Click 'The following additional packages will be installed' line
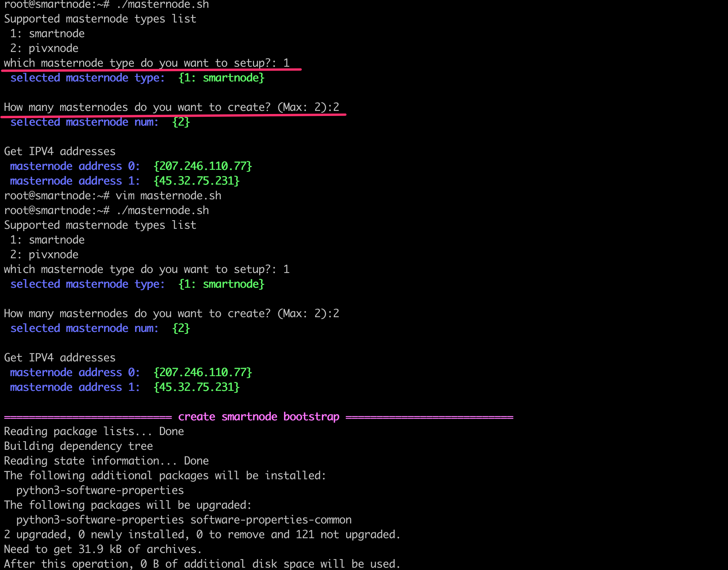Screen dimensions: 728x570 click(x=165, y=475)
